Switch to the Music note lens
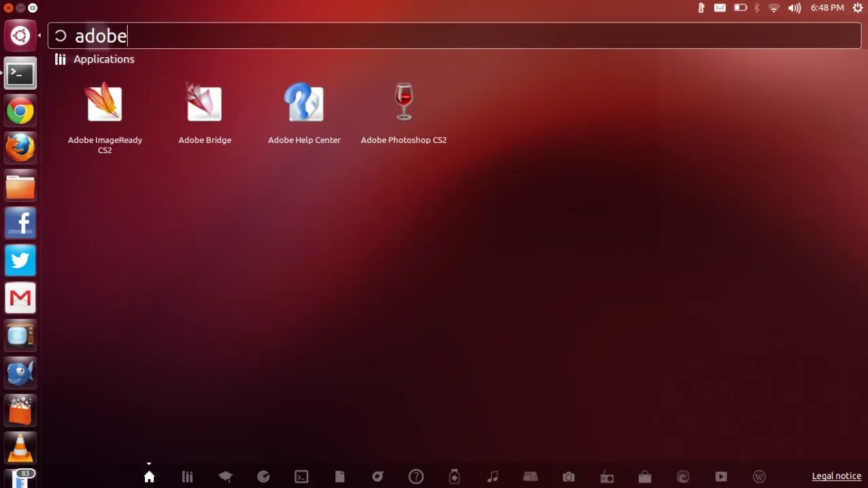 pos(493,476)
